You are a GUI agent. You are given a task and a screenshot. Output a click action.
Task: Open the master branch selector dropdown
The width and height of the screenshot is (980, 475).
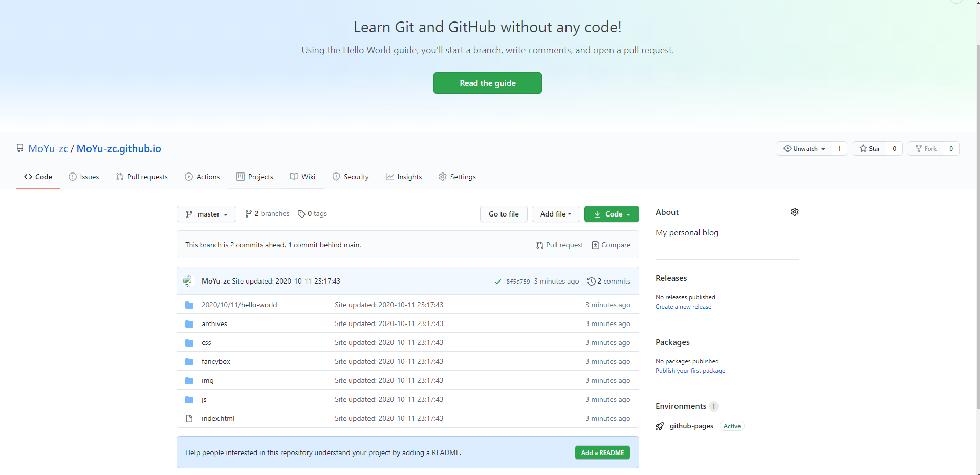206,214
